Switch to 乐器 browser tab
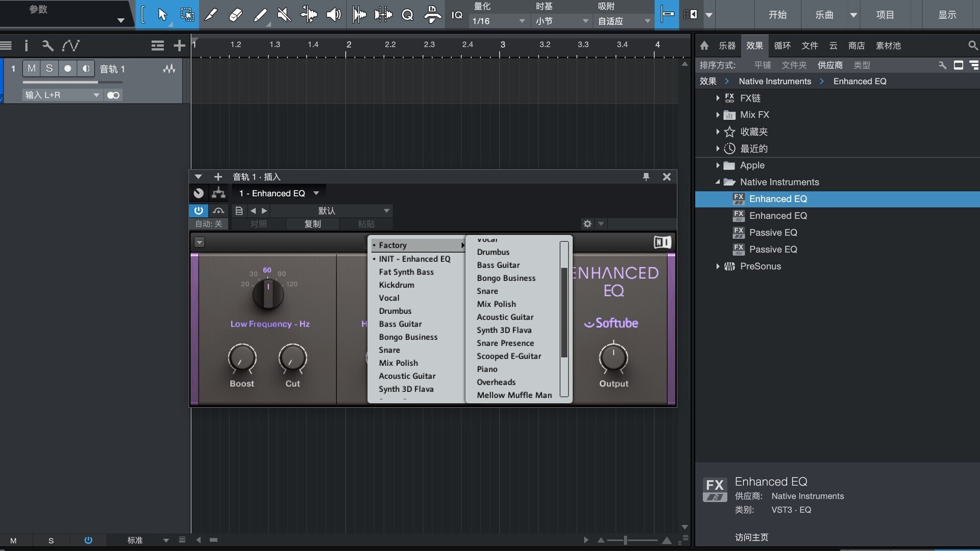 pos(727,45)
